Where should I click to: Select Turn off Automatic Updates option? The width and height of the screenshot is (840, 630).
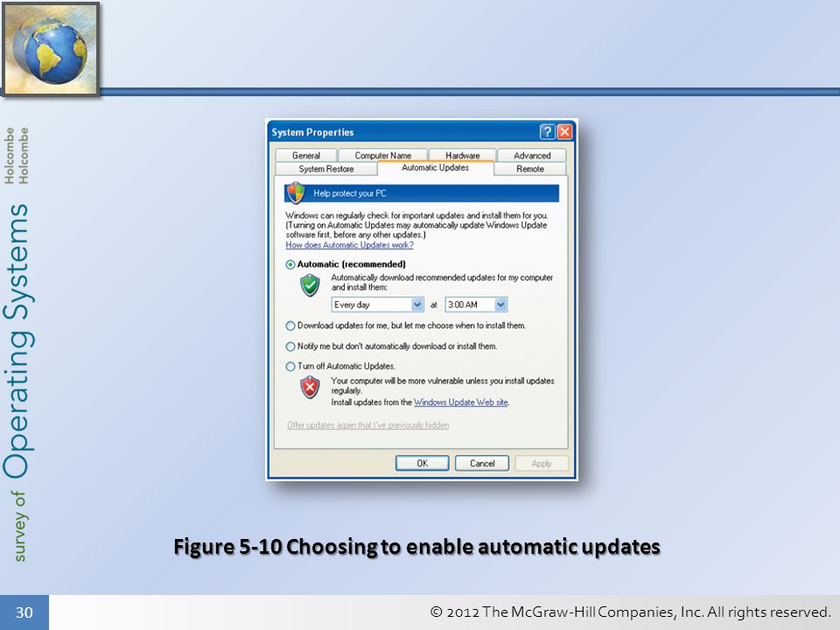tap(290, 367)
